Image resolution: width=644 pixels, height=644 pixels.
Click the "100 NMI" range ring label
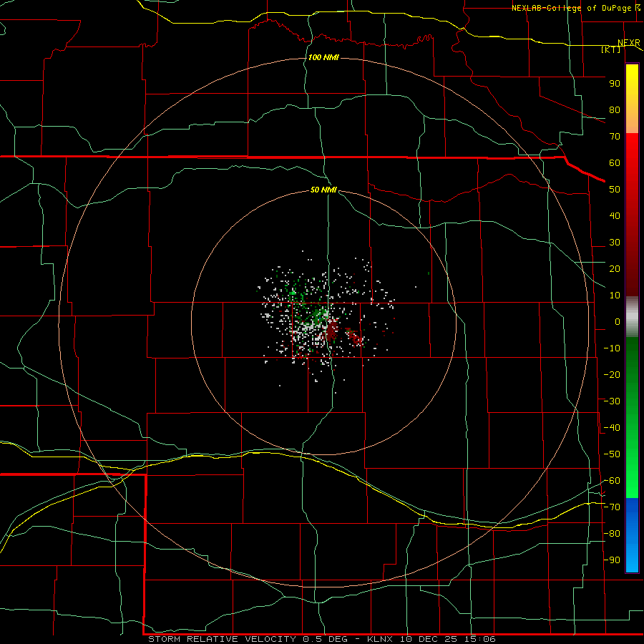[323, 57]
